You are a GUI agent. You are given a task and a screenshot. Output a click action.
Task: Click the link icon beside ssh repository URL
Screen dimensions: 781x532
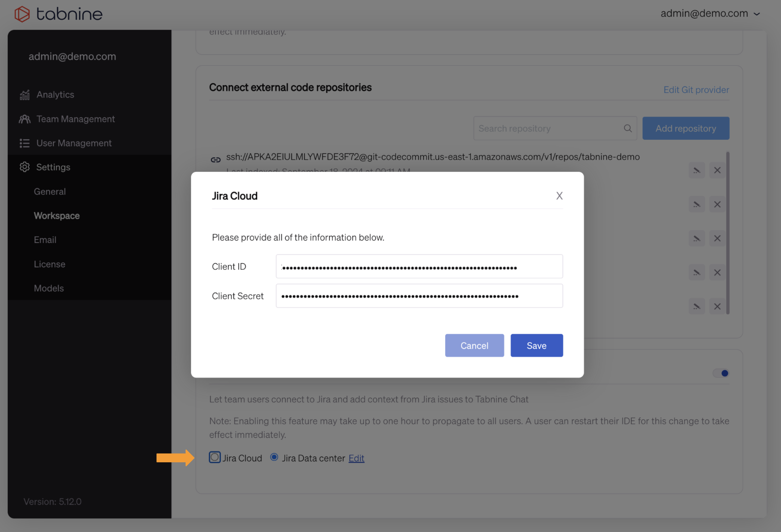[x=215, y=160]
